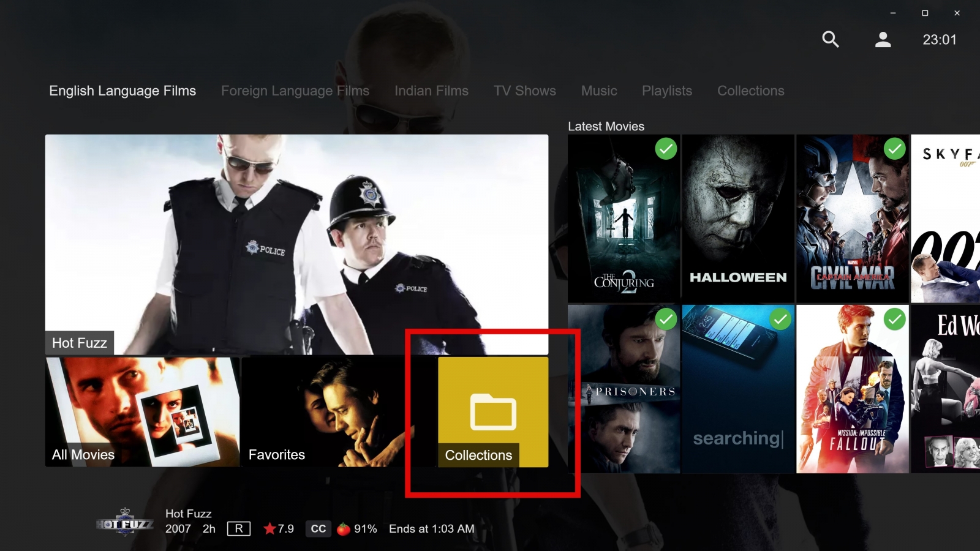
Task: Click the Hot Fuzz logo at bottom
Action: tap(125, 523)
